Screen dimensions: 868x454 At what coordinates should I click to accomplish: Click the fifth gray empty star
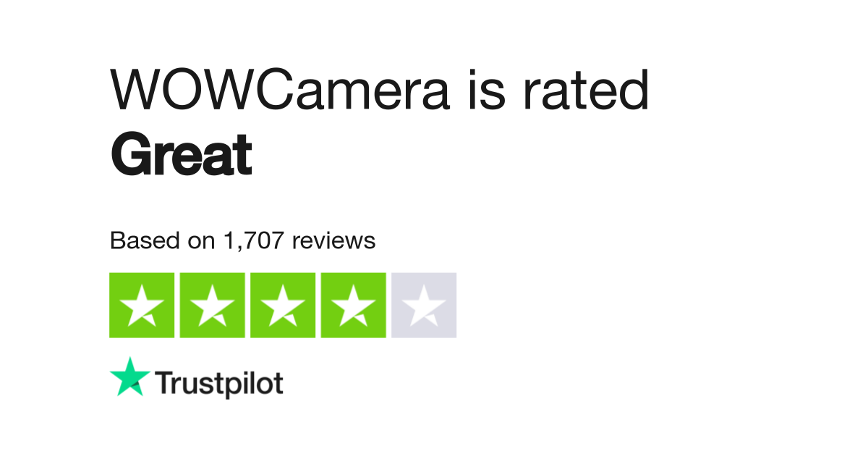pos(424,305)
